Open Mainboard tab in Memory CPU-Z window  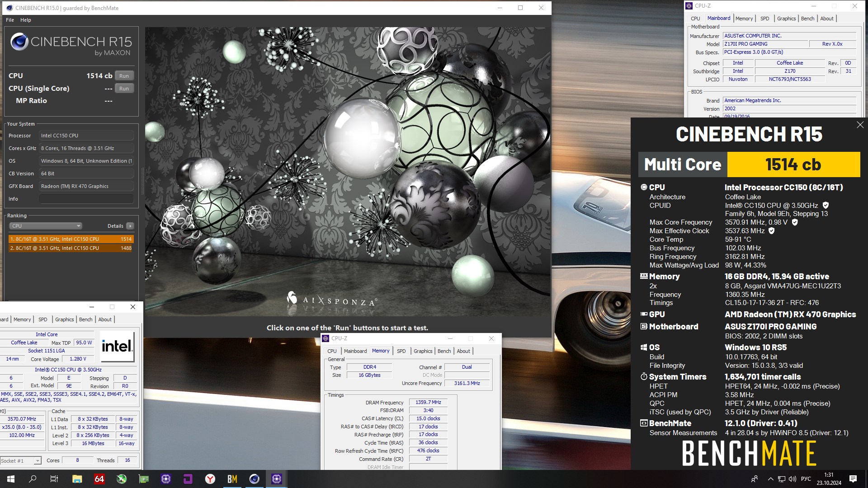click(355, 351)
